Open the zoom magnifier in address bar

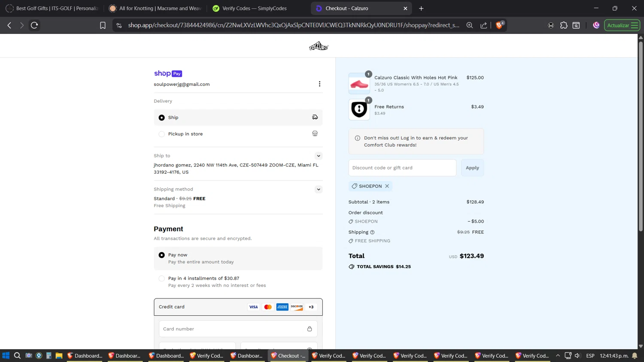tap(470, 25)
